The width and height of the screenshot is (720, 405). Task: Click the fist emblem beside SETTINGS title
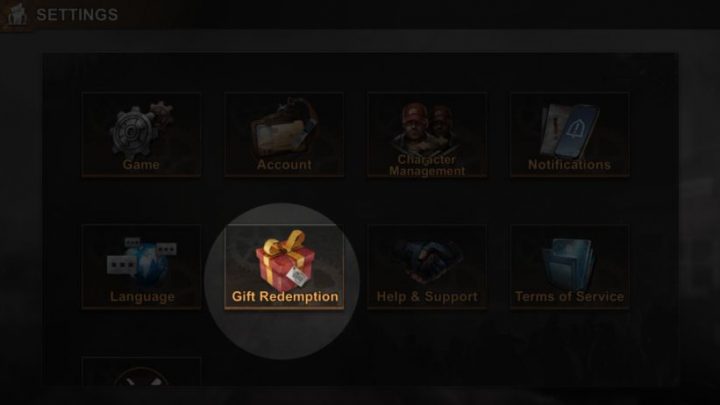[x=17, y=14]
